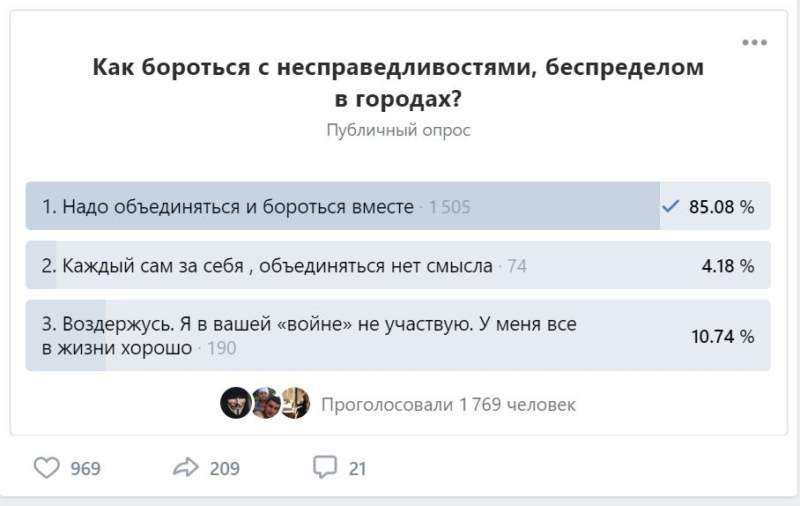The image size is (800, 506).
Task: Click the 4.18 % result value
Action: [x=727, y=266]
